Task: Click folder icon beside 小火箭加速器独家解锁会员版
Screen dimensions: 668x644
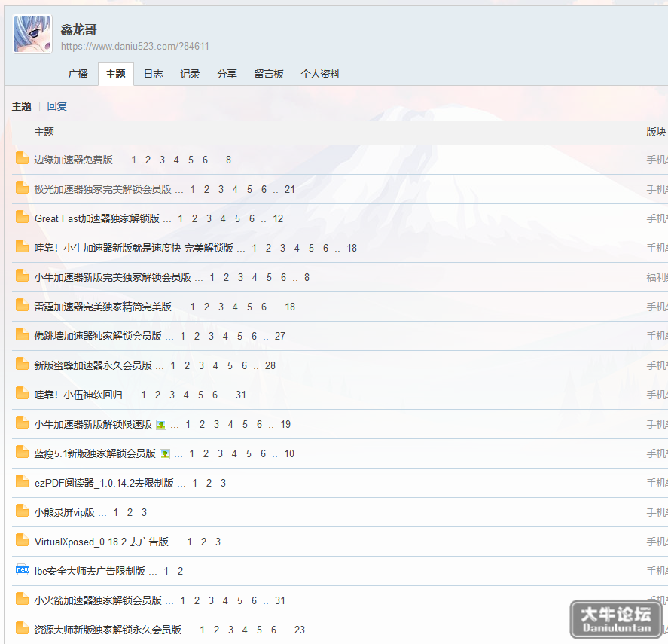Action: pyautogui.click(x=22, y=600)
